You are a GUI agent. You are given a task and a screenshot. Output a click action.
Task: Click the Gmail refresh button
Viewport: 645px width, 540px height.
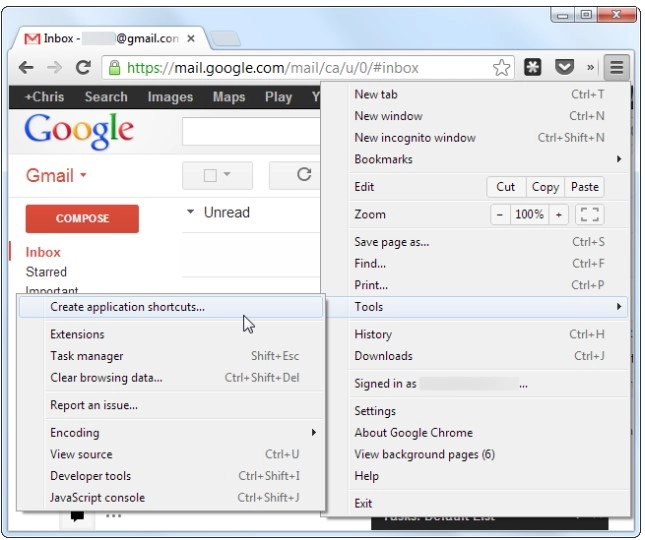(x=303, y=175)
